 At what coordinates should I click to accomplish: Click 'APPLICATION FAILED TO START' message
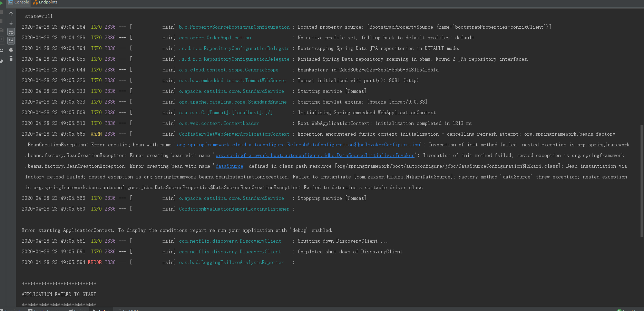[59, 294]
